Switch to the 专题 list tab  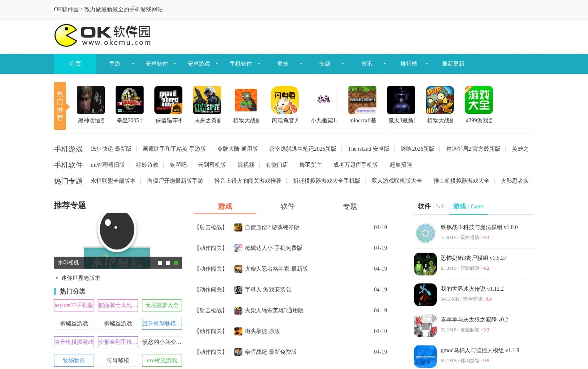tap(350, 206)
